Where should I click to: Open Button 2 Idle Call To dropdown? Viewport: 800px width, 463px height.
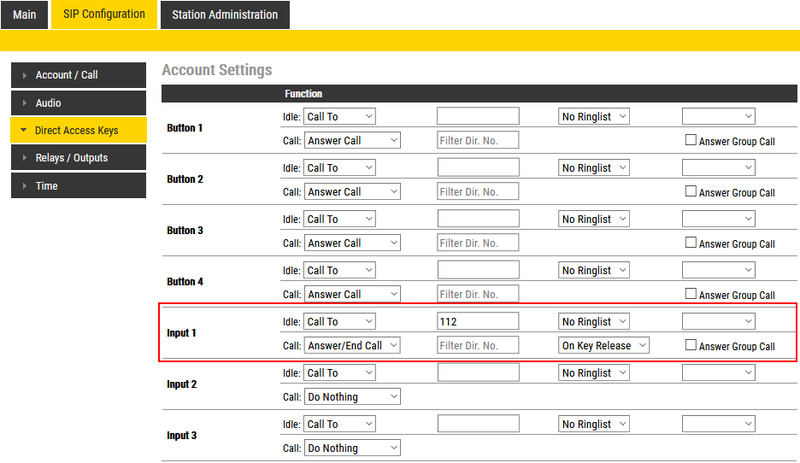[x=340, y=168]
